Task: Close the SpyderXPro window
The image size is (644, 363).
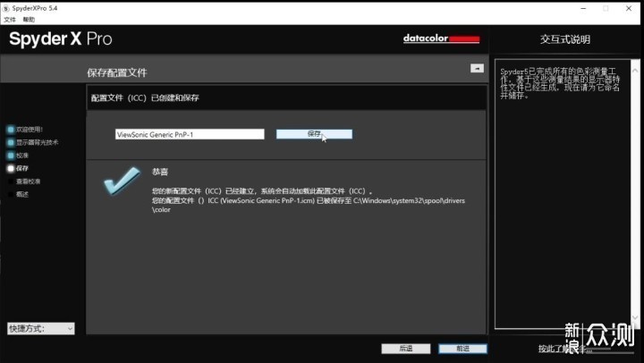Action: [x=629, y=8]
